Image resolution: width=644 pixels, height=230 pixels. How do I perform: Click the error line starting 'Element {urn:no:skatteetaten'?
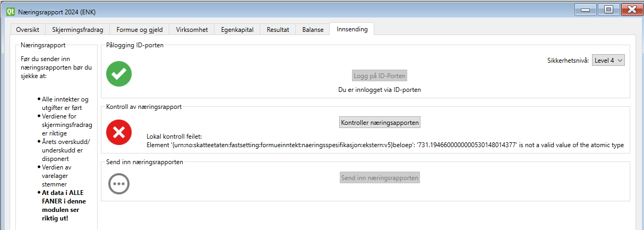pos(385,145)
